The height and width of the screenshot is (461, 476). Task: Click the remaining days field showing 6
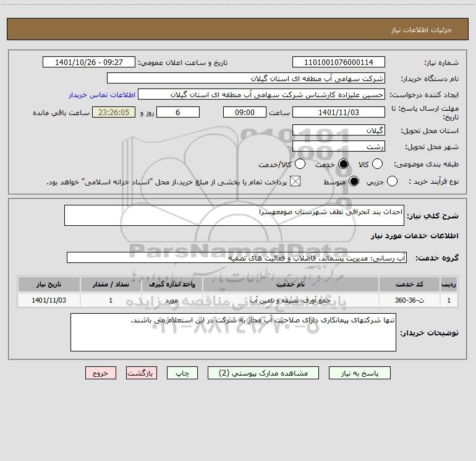pos(178,112)
